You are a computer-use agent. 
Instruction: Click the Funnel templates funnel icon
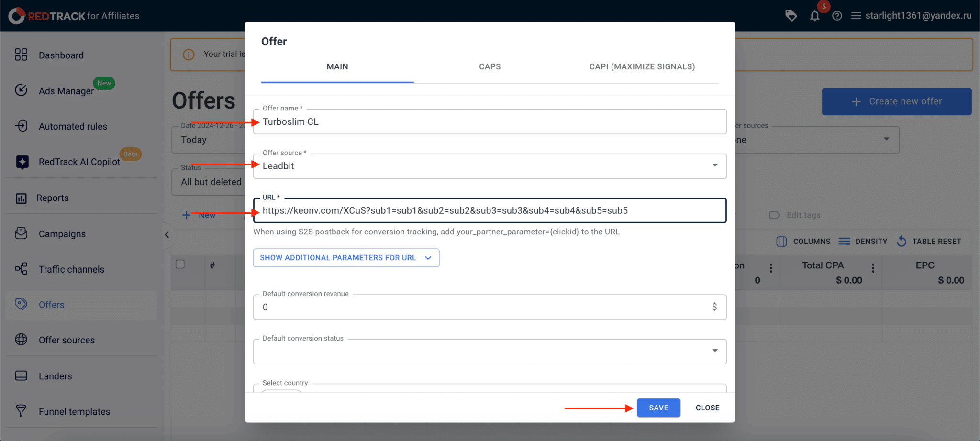coord(21,411)
